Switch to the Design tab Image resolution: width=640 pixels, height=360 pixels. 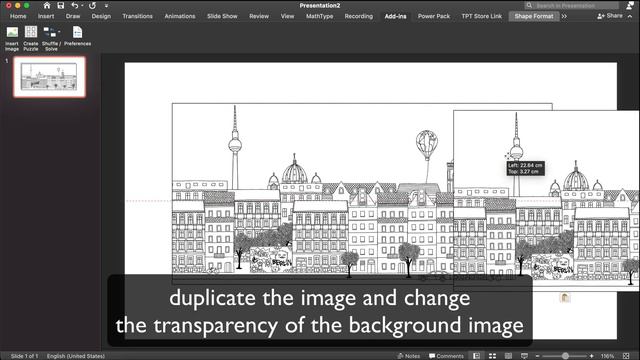coord(101,16)
